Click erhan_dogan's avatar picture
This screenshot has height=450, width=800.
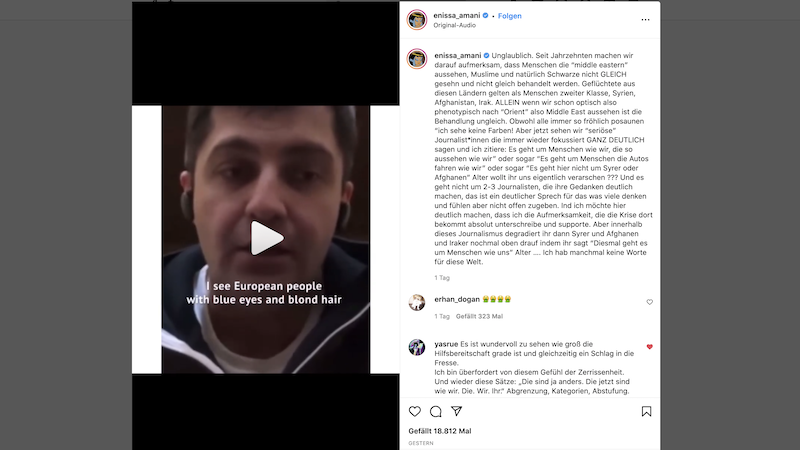point(417,303)
